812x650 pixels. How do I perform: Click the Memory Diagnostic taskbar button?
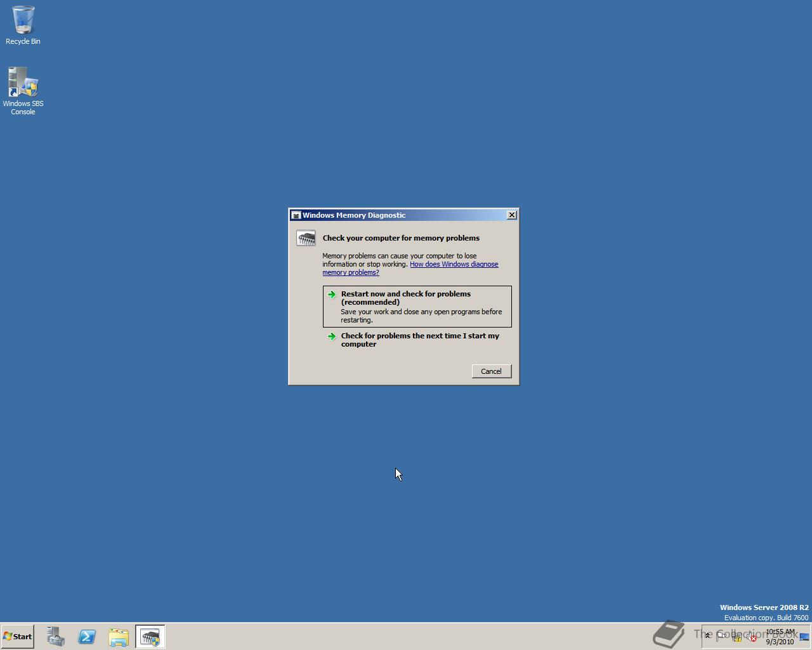pos(150,637)
